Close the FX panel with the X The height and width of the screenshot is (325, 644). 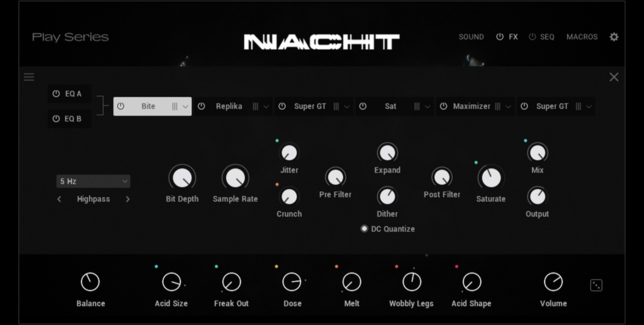[614, 77]
